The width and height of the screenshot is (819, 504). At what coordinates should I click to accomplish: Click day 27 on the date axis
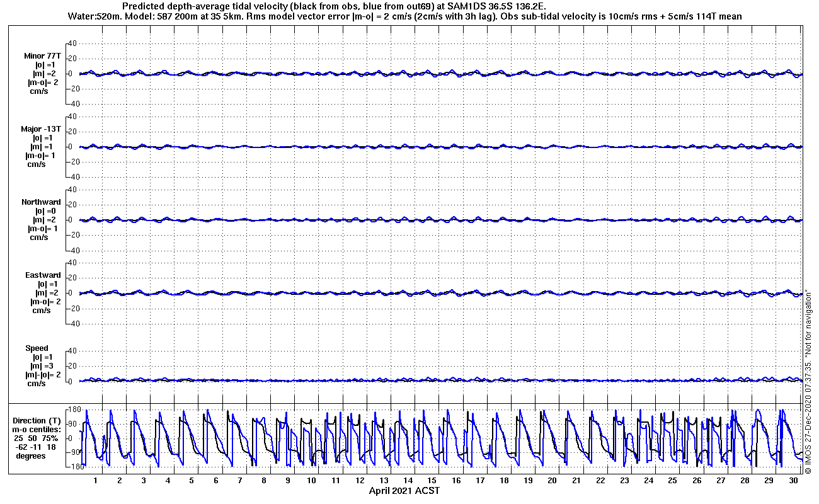[721, 481]
